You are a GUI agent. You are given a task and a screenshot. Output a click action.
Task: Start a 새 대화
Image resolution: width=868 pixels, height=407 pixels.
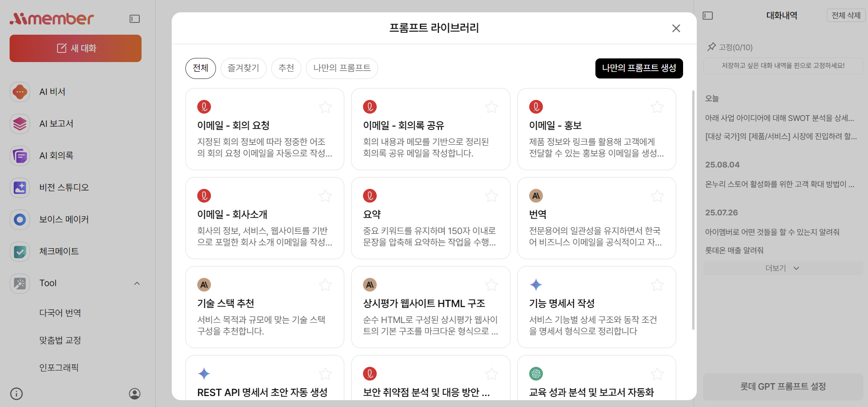pyautogui.click(x=75, y=48)
